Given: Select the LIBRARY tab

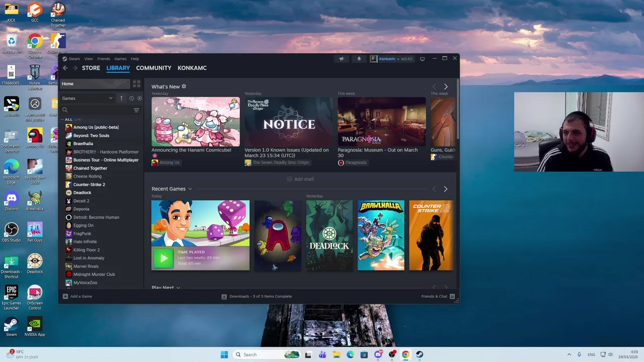Looking at the screenshot, I should click(118, 68).
